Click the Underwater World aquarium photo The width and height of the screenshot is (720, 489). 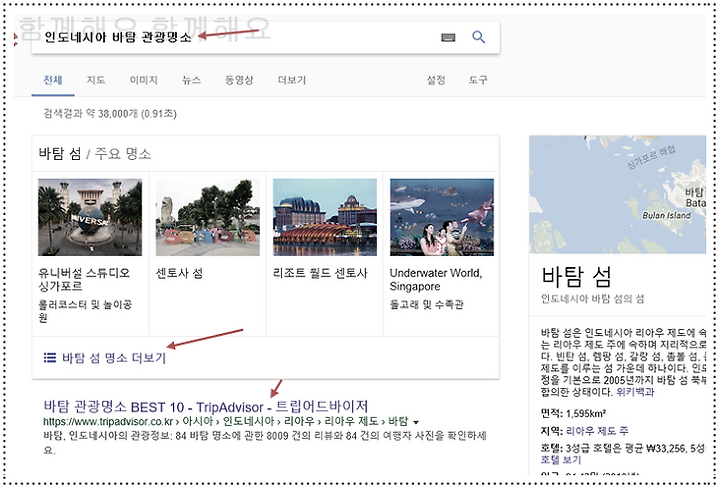pyautogui.click(x=442, y=217)
